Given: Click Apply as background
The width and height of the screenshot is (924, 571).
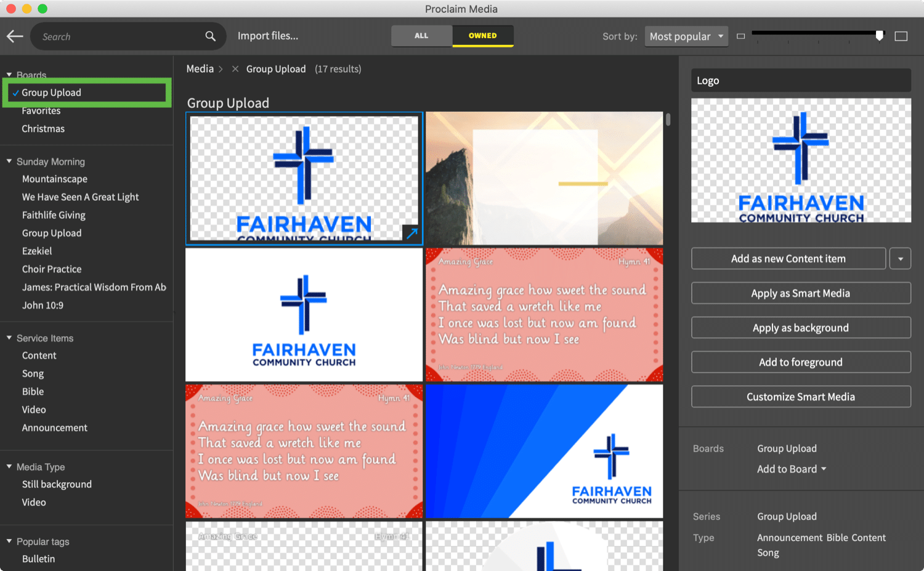Looking at the screenshot, I should [x=801, y=328].
